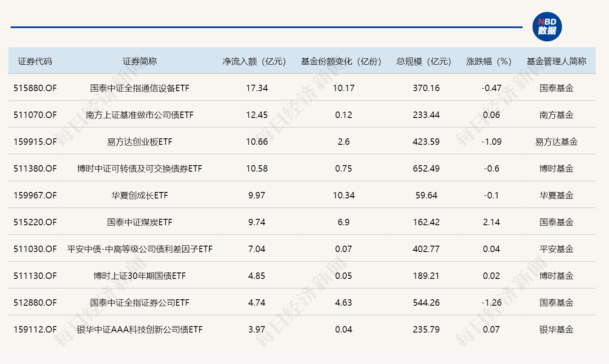This screenshot has width=609, height=364.
Task: Click total scale value 544.26
Action: [x=426, y=303]
